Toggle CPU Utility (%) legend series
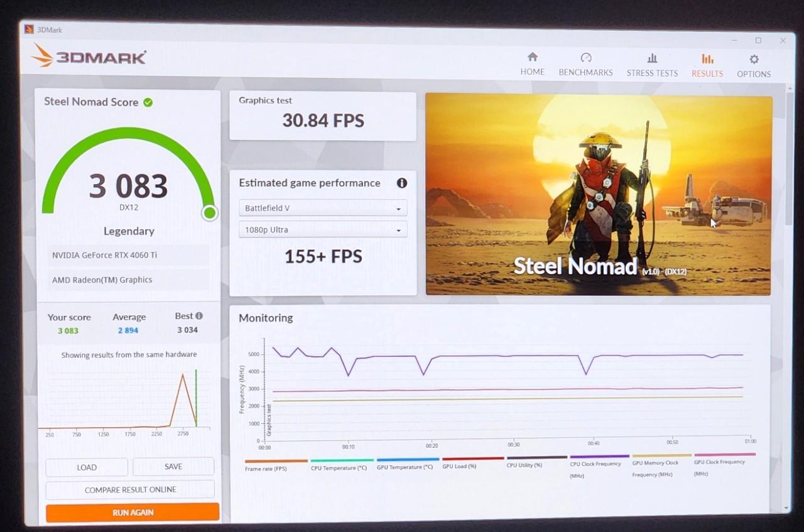804x532 pixels. [x=524, y=465]
